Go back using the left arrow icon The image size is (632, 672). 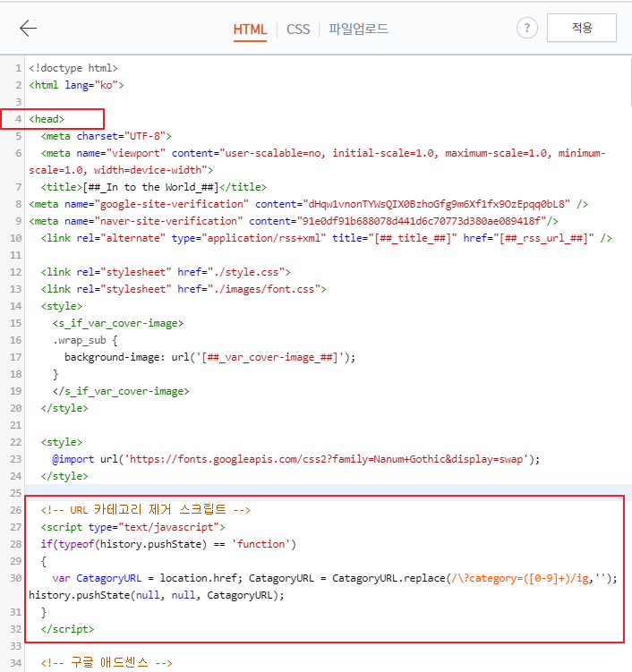[x=29, y=29]
